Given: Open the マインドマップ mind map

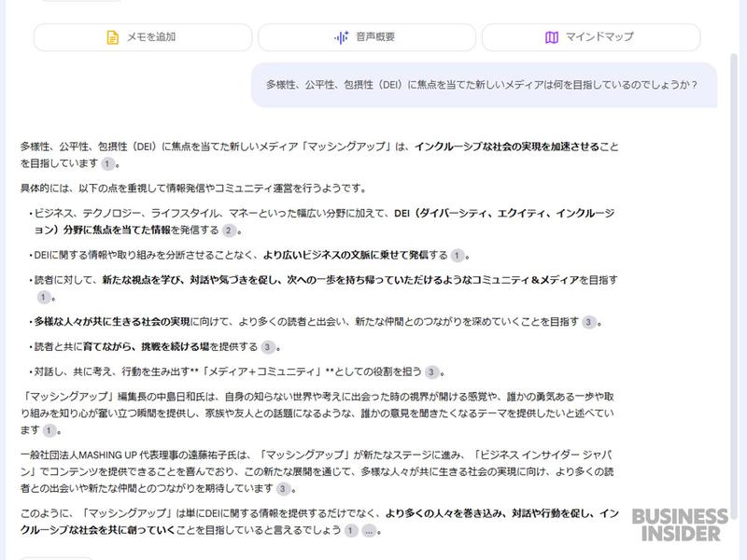Looking at the screenshot, I should click(x=591, y=37).
